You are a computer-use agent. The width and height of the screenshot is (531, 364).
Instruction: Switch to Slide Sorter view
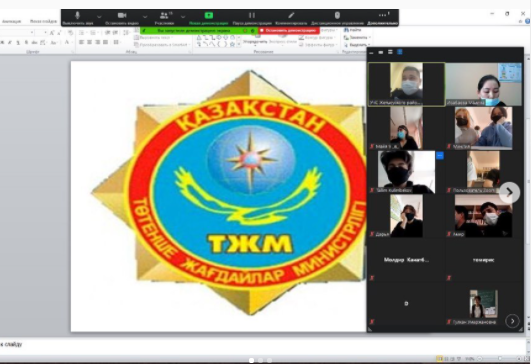tap(447, 358)
